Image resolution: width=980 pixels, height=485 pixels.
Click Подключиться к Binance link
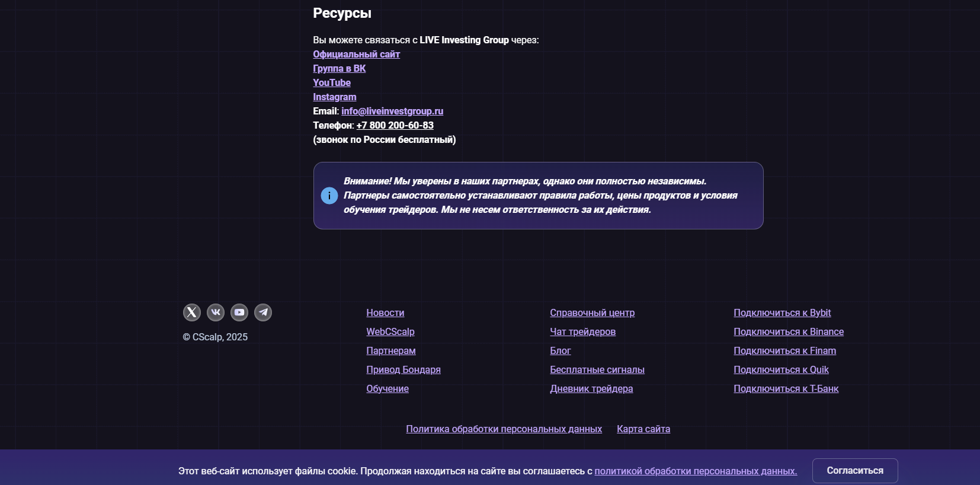point(788,332)
